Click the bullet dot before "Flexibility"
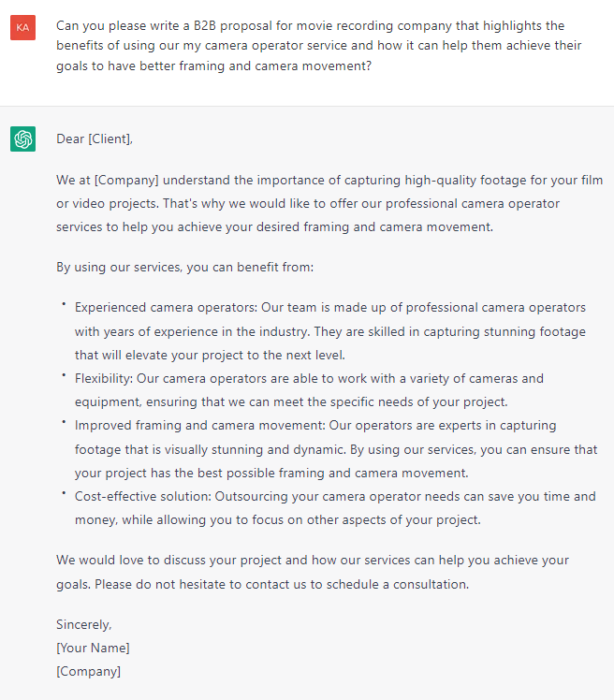Image resolution: width=614 pixels, height=700 pixels. [65, 376]
